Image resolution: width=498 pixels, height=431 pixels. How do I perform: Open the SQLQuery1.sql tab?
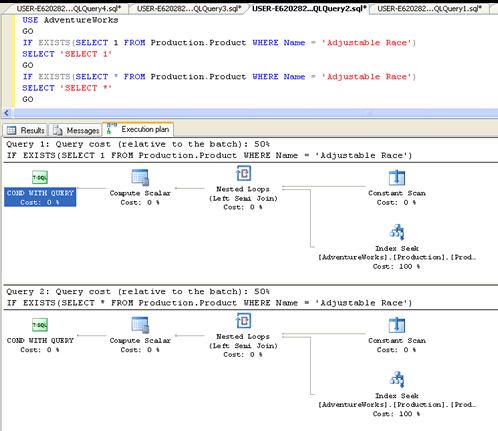pos(429,8)
